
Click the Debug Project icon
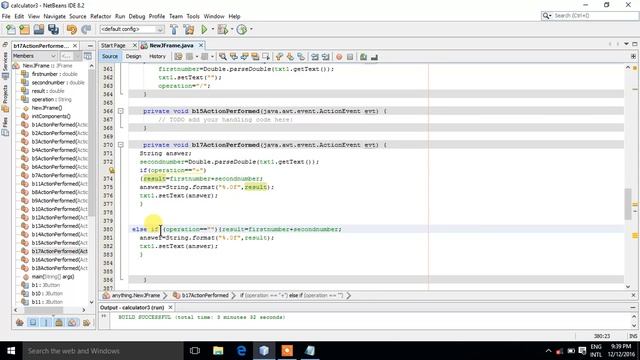coord(222,29)
